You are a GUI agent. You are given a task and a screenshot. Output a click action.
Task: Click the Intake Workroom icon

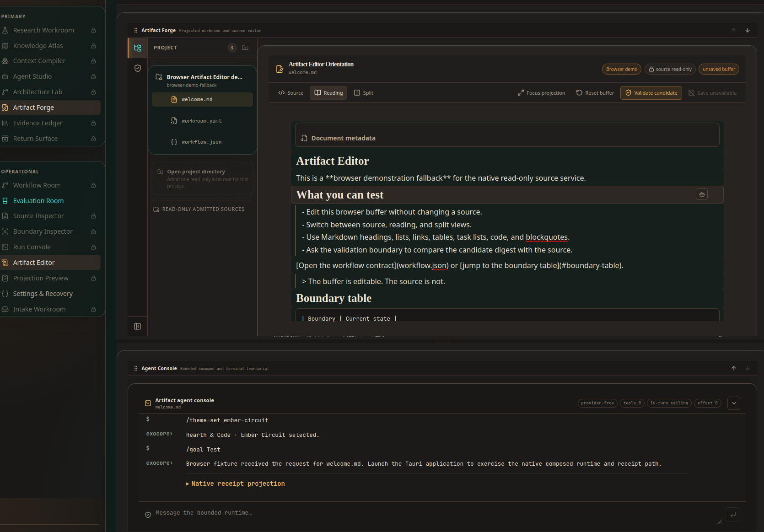point(5,309)
